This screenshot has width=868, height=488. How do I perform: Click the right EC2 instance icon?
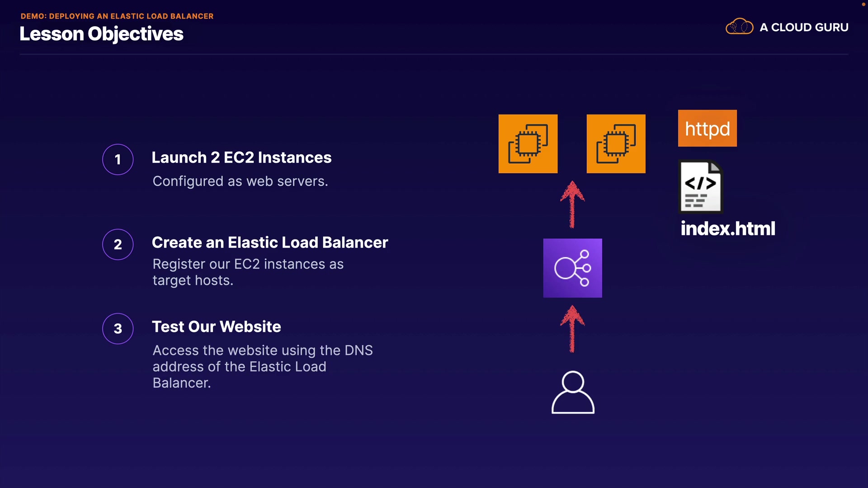[616, 144]
